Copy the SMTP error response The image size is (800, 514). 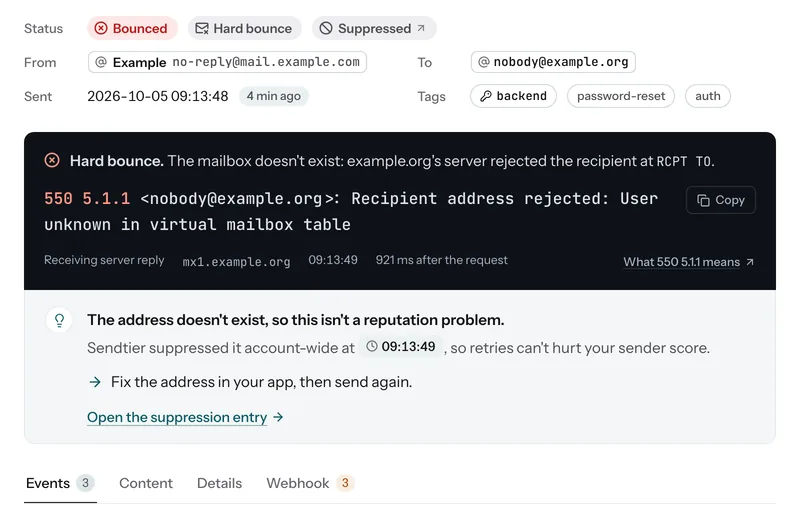[x=721, y=200]
